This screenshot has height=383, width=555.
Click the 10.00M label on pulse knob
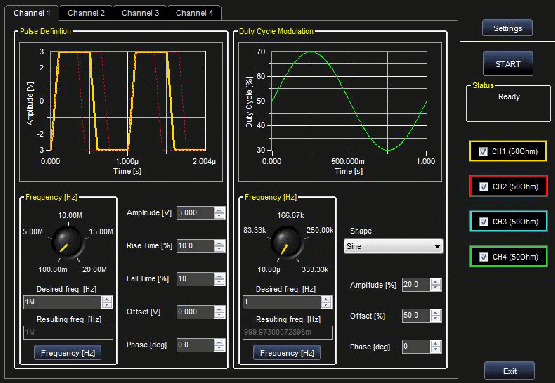70,215
